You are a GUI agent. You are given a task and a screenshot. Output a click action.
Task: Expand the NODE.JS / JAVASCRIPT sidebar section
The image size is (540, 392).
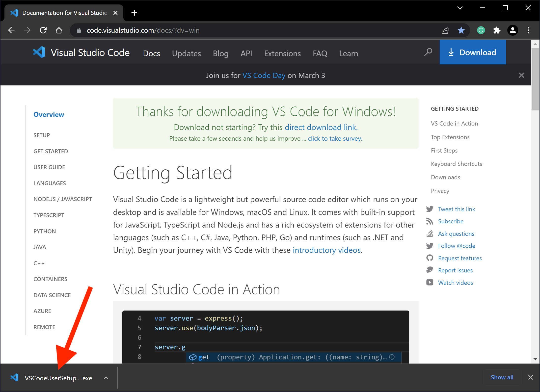click(63, 199)
